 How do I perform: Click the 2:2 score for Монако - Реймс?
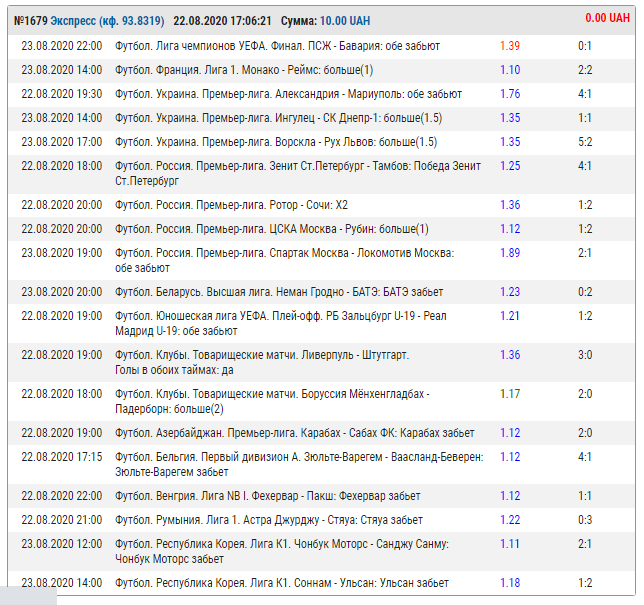(x=585, y=70)
